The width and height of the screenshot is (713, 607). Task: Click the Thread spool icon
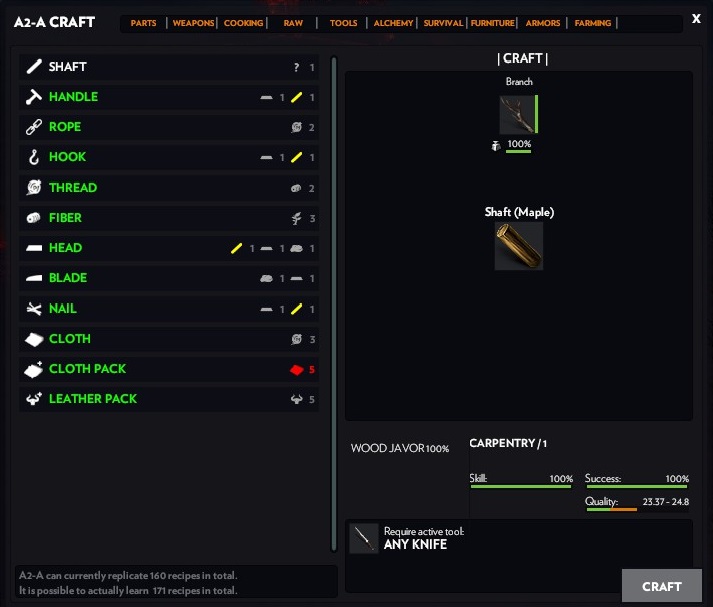click(x=34, y=187)
